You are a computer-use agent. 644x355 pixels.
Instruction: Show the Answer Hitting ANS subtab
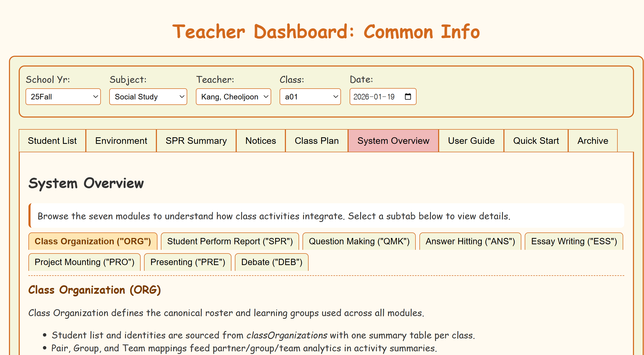(470, 241)
